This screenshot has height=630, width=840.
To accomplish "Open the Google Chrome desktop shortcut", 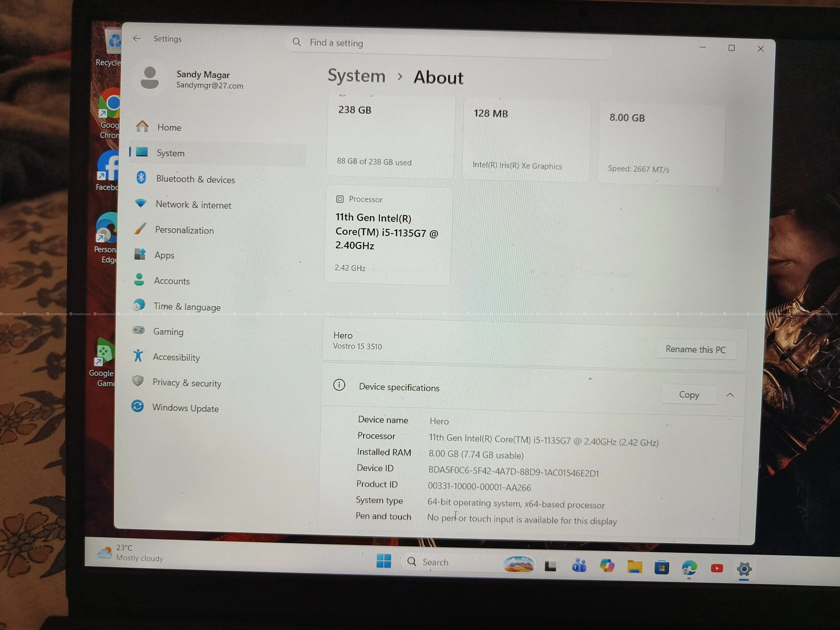I will pyautogui.click(x=109, y=114).
